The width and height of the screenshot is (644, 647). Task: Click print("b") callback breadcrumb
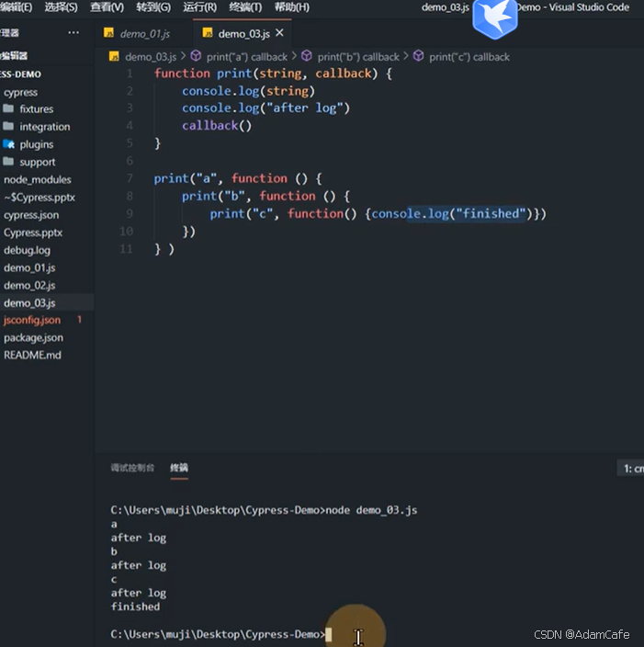coord(358,57)
